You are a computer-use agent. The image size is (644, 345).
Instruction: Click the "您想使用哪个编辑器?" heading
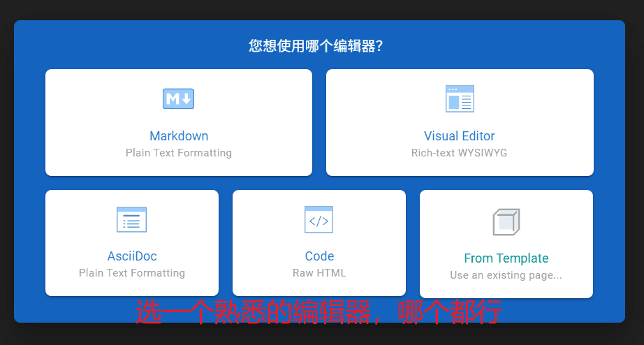[x=316, y=45]
